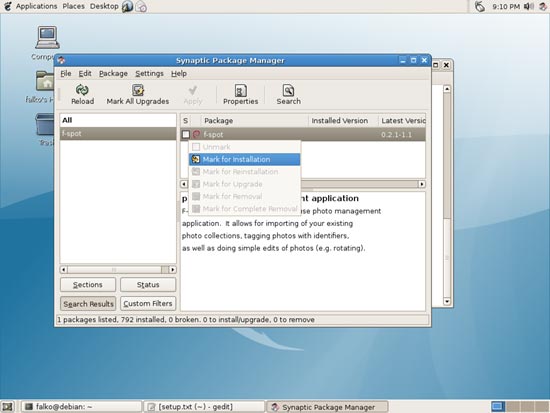This screenshot has height=413, width=550.
Task: Click the Latest Version column header
Action: tap(402, 121)
